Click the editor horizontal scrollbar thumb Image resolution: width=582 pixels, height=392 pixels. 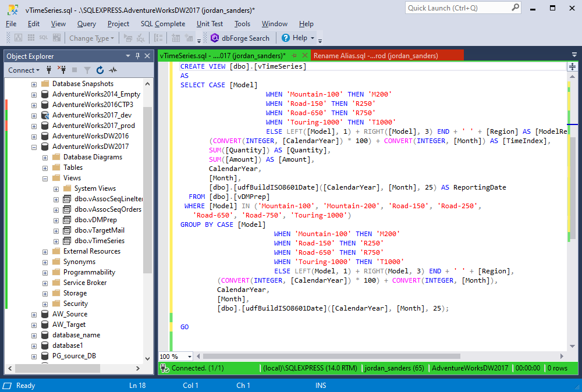pyautogui.click(x=332, y=357)
